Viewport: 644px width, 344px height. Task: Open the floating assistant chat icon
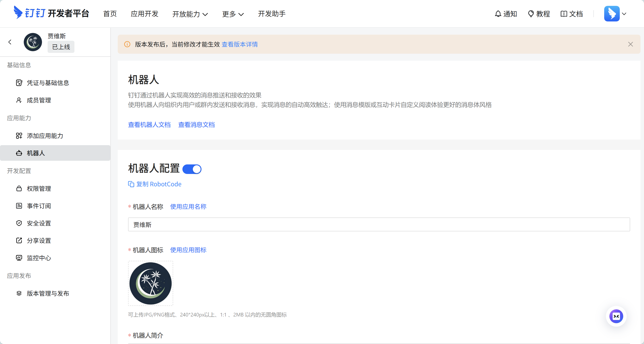(616, 316)
